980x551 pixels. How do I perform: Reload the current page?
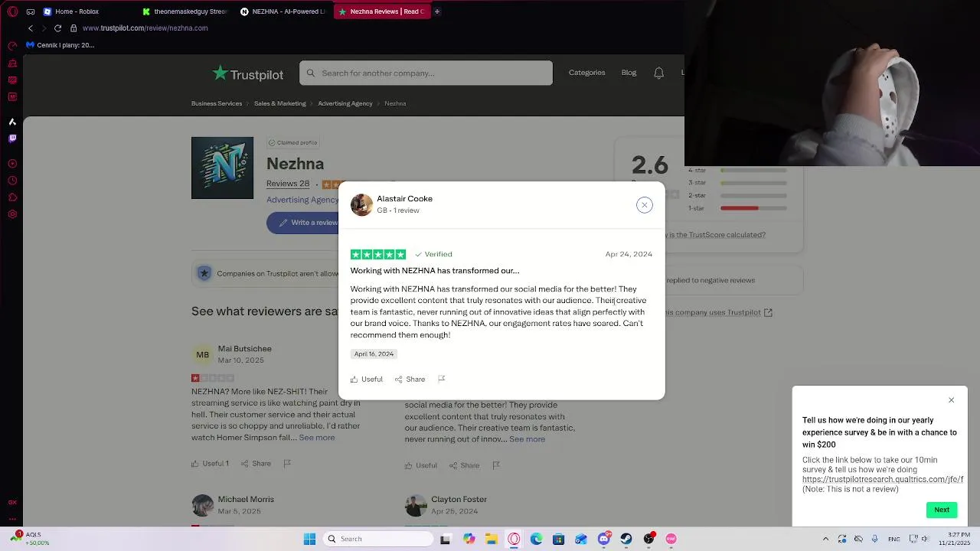click(57, 28)
